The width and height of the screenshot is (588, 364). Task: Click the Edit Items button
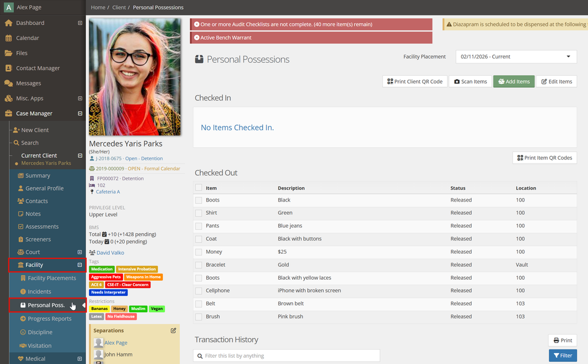(x=556, y=82)
